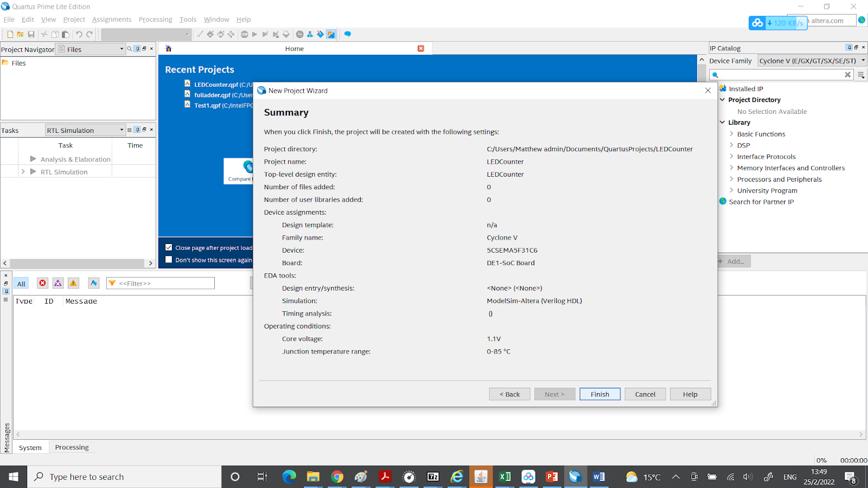Open the Assignments menu

[112, 20]
